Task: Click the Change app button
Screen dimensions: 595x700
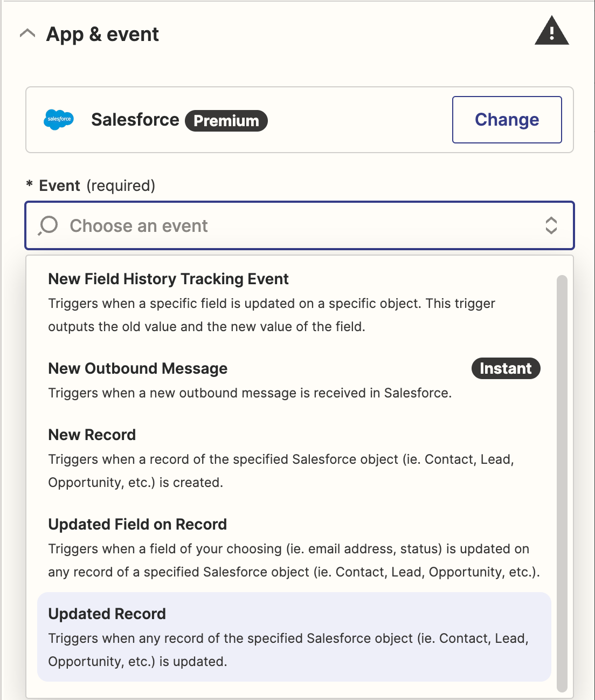Action: coord(507,120)
